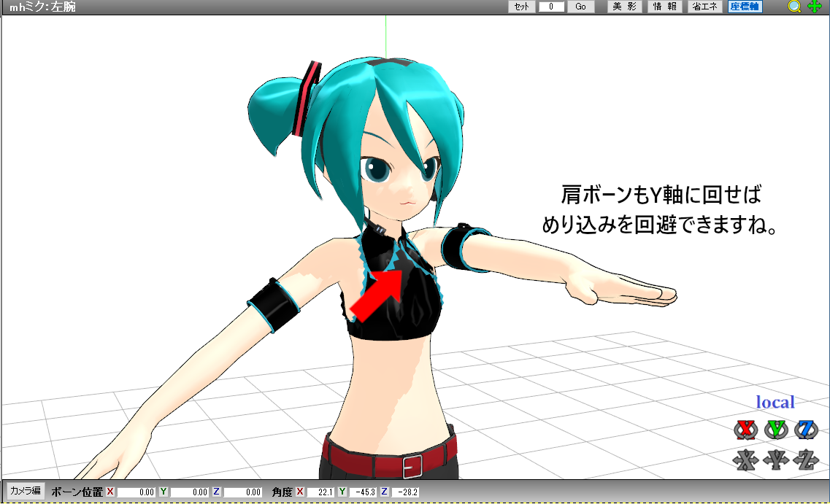Click the gray Z-axis move icon

click(x=806, y=460)
